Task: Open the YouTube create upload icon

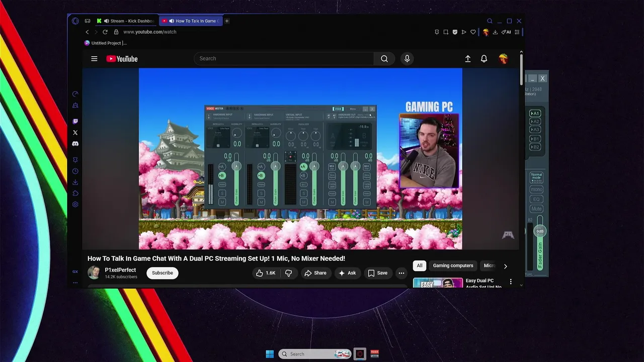Action: [468, 59]
